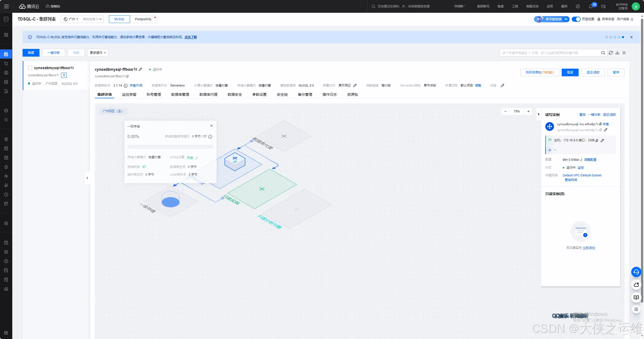
Task: Click the Tencent Cloud logo
Action: (29, 6)
